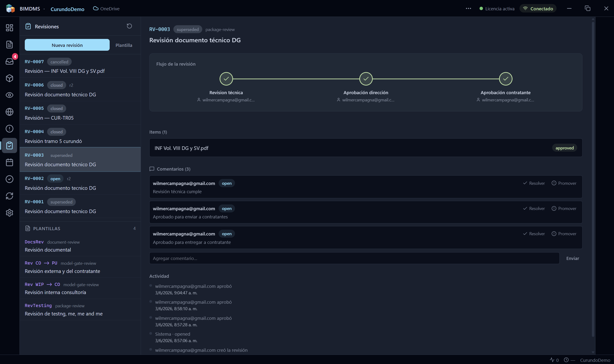Click the eye viewer icon in sidebar

click(9, 95)
